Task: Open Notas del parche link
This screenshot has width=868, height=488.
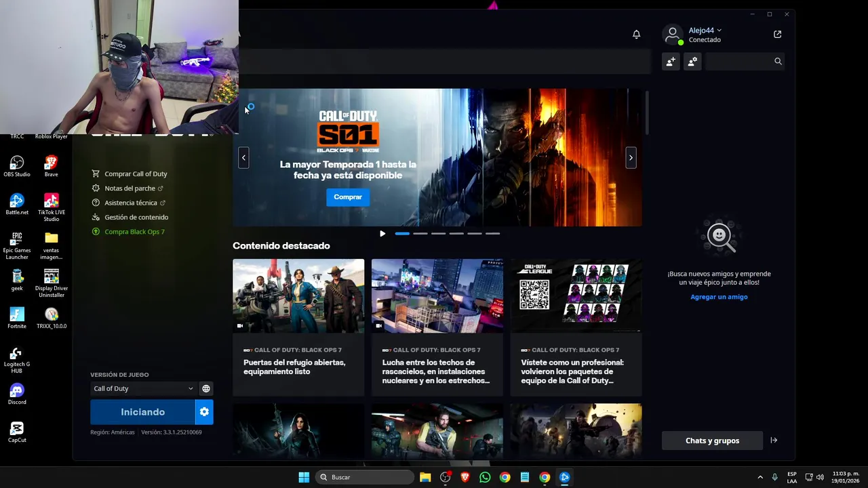Action: [130, 188]
